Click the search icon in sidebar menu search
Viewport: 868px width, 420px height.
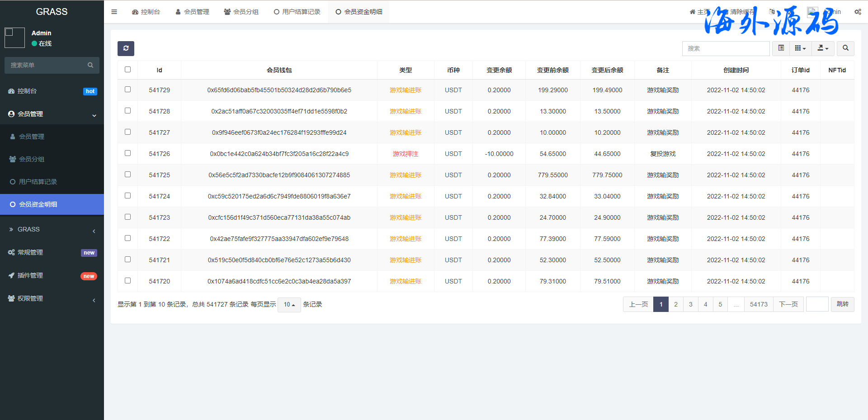(90, 65)
